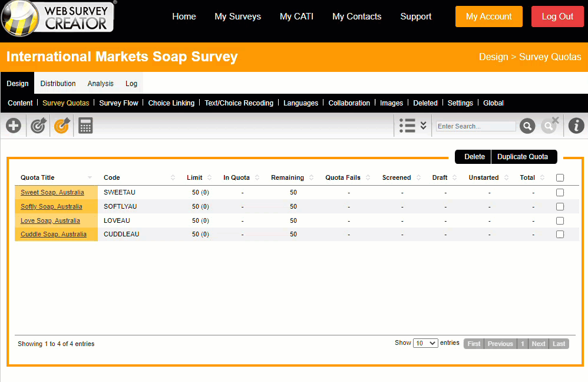Image resolution: width=588 pixels, height=382 pixels.
Task: Open the information icon in toolbar
Action: tap(576, 126)
